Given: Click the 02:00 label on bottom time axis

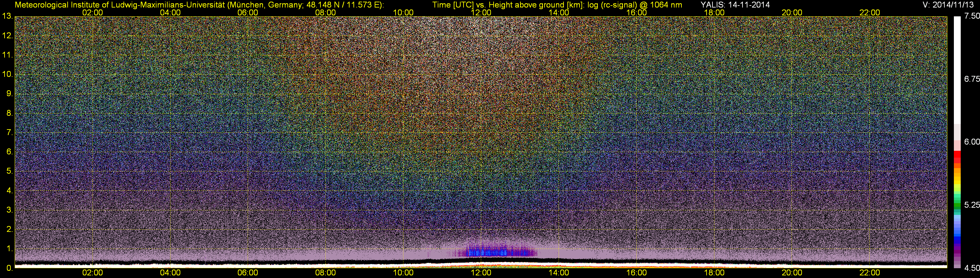Looking at the screenshot, I should point(92,273).
